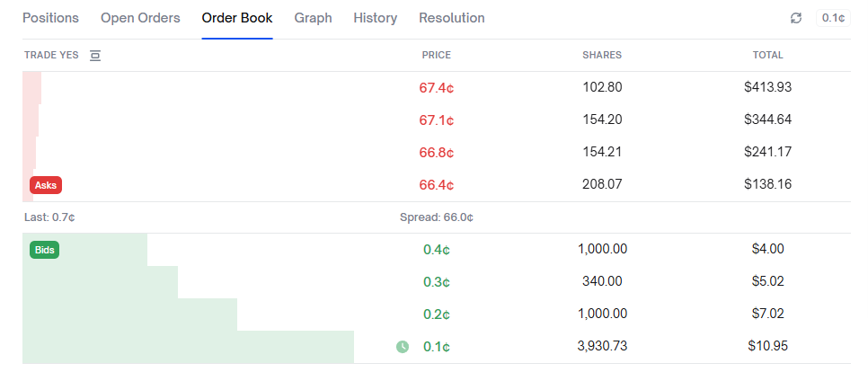
Task: Select the Order Book tab
Action: (x=237, y=18)
